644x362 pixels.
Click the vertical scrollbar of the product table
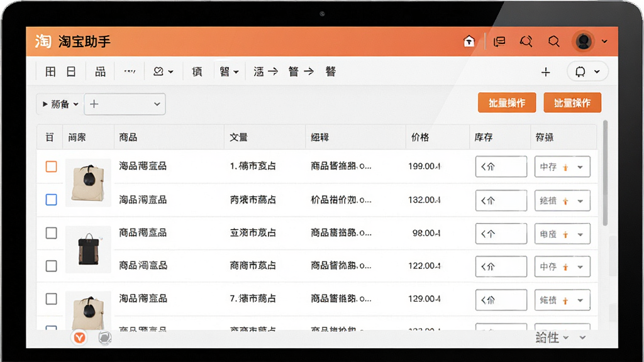coord(605,173)
